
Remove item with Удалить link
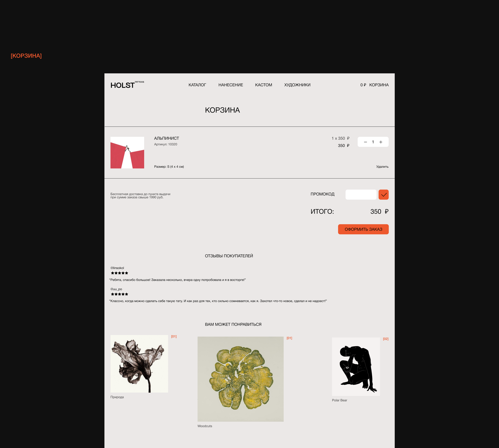click(x=382, y=167)
